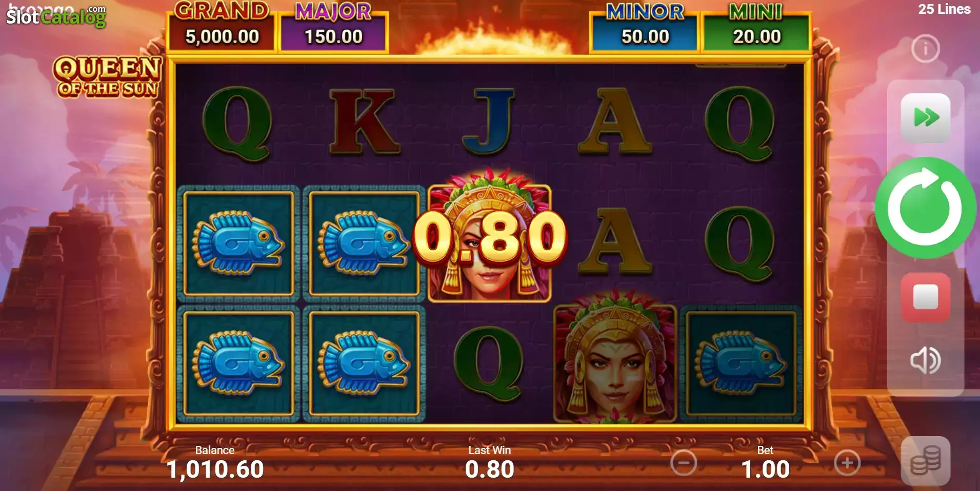
Task: Click the green spin button
Action: pyautogui.click(x=925, y=208)
